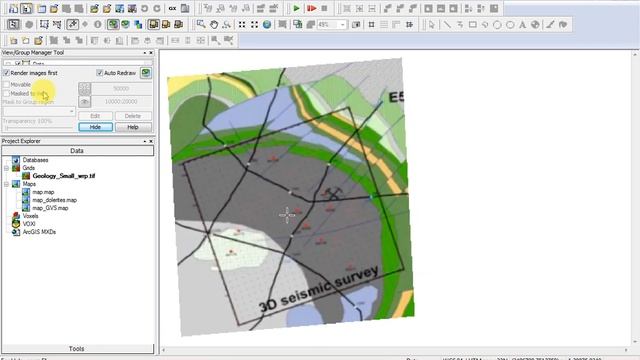
Task: Open the Project Explorer pin dropdown arrow
Action: pos(144,141)
